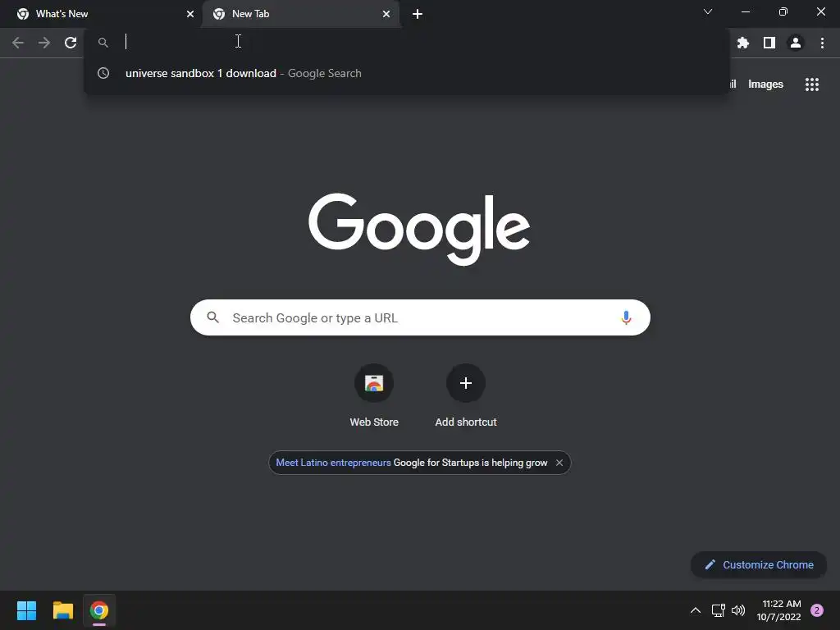This screenshot has width=840, height=630.
Task: Click the Chrome taskbar icon
Action: tap(99, 610)
